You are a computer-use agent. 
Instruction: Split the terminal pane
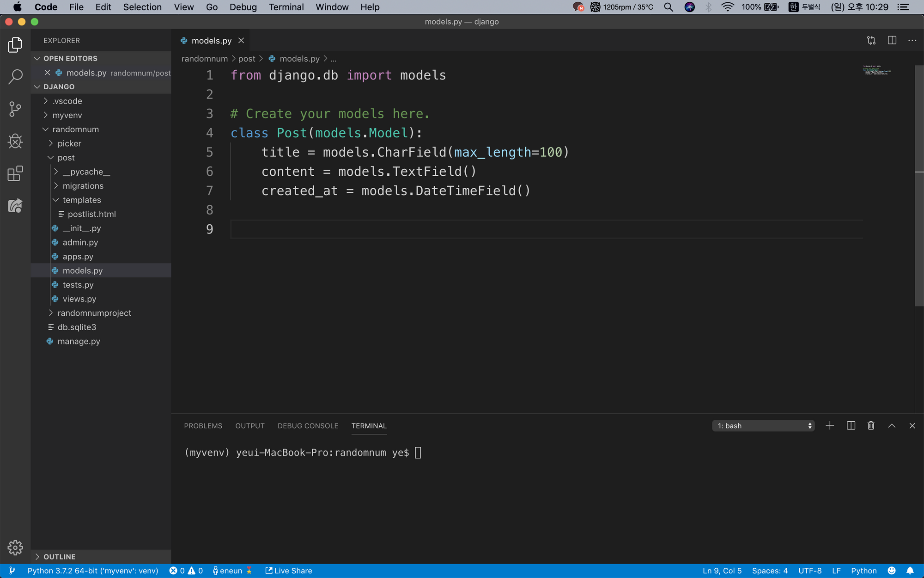coord(851,425)
